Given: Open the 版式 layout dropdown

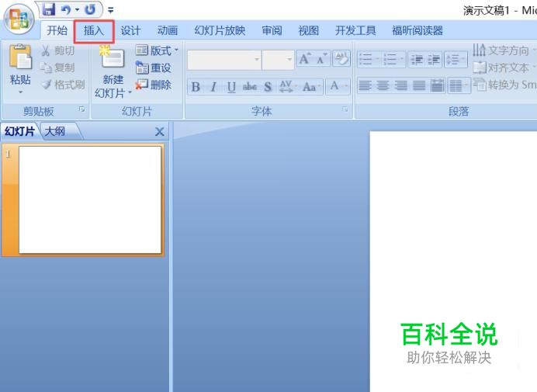Looking at the screenshot, I should pyautogui.click(x=157, y=50).
